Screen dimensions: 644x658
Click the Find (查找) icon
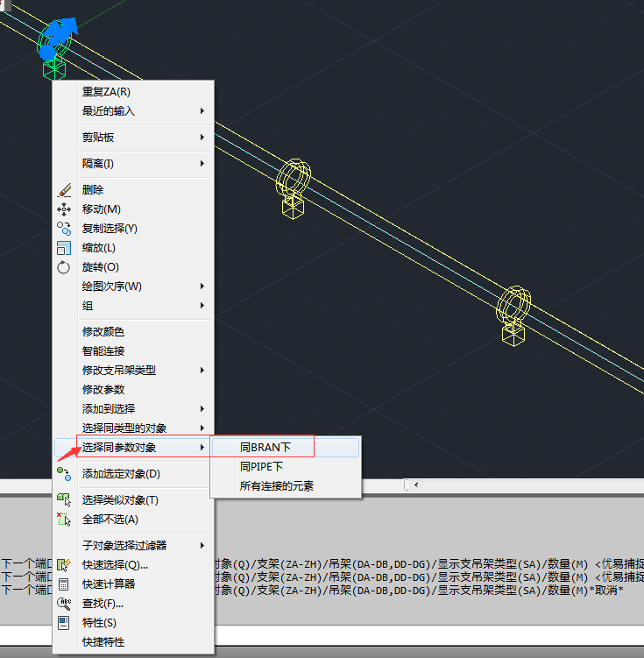tap(64, 603)
